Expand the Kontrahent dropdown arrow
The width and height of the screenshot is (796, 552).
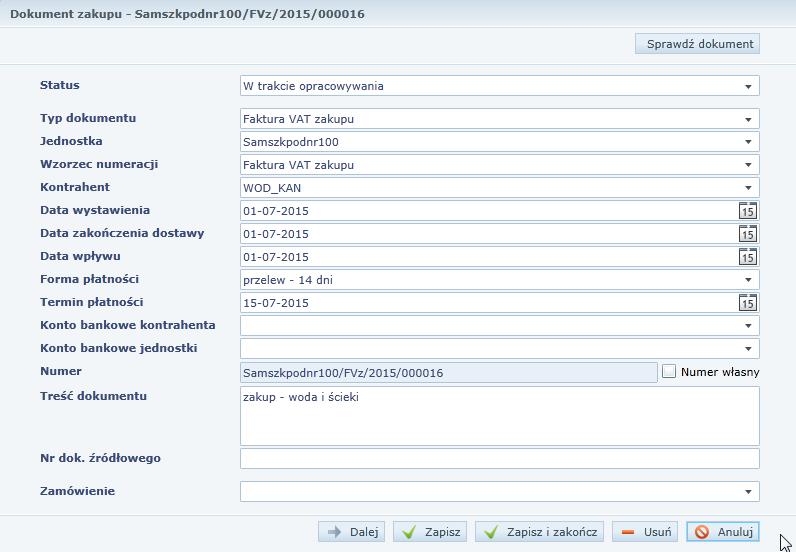748,188
